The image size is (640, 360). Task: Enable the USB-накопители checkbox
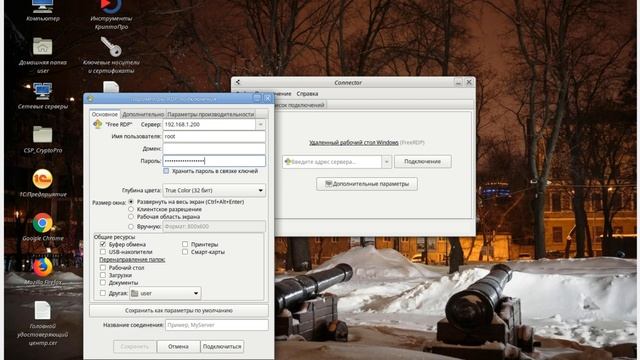point(103,252)
